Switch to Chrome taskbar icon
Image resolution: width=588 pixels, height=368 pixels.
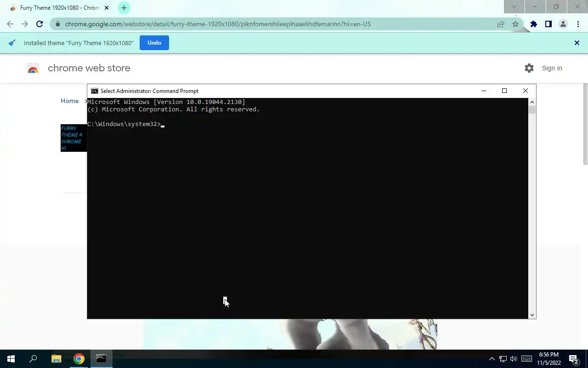pos(79,359)
